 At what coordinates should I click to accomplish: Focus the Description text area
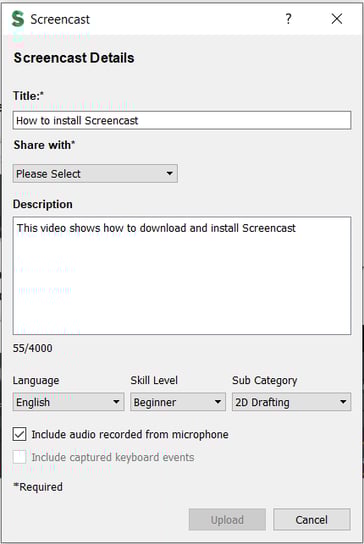tap(182, 275)
